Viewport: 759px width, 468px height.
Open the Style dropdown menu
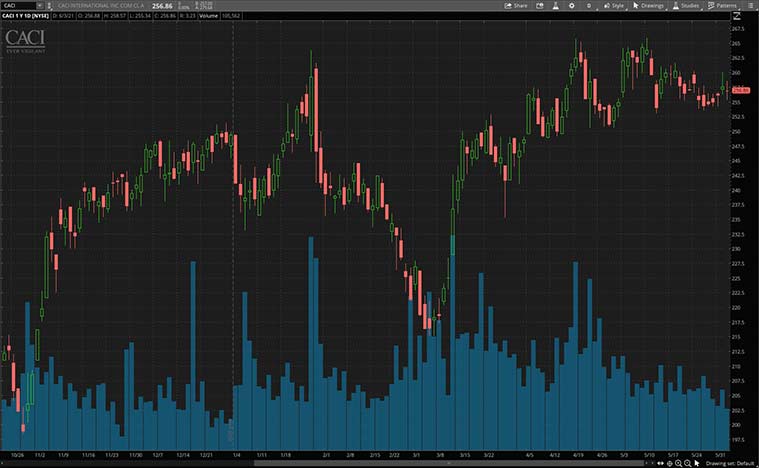(615, 5)
